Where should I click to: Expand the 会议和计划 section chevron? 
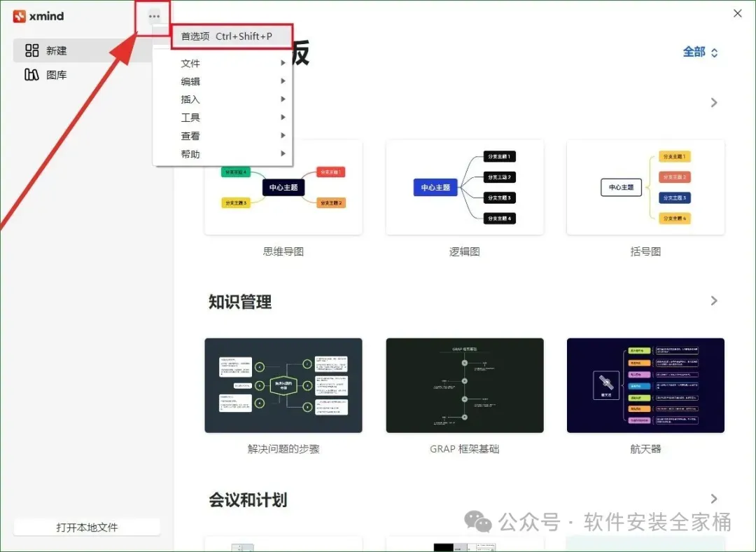pos(714,499)
